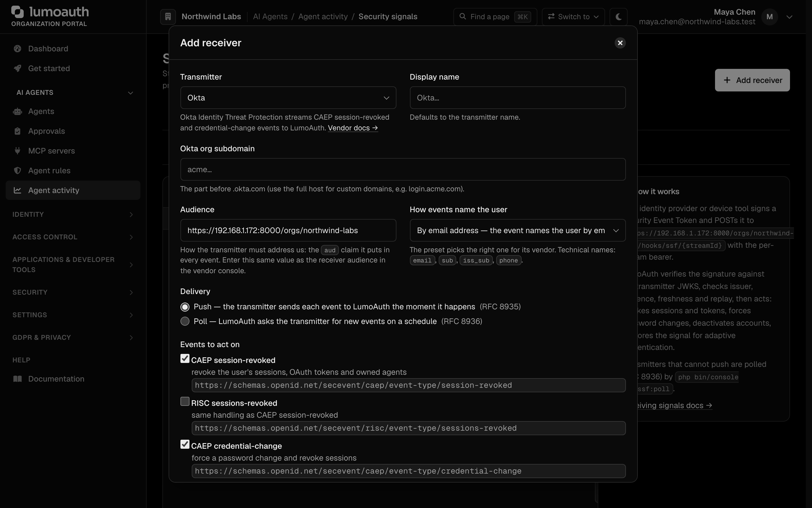Click the search magnifier in Find a page
This screenshot has width=812, height=508.
click(x=463, y=16)
